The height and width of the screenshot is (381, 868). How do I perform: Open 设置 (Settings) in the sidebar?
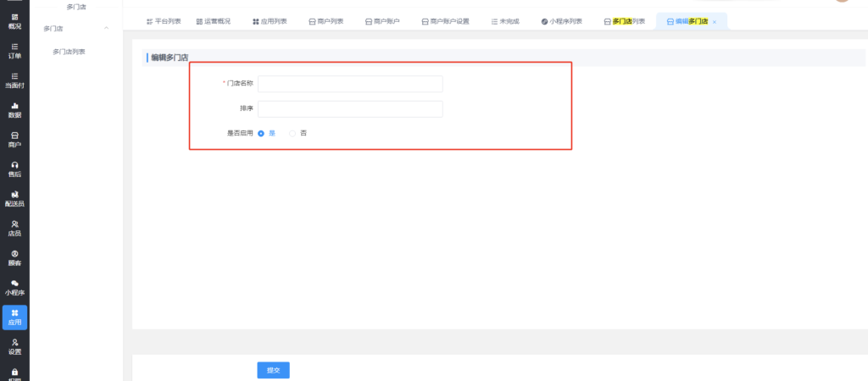[14, 346]
